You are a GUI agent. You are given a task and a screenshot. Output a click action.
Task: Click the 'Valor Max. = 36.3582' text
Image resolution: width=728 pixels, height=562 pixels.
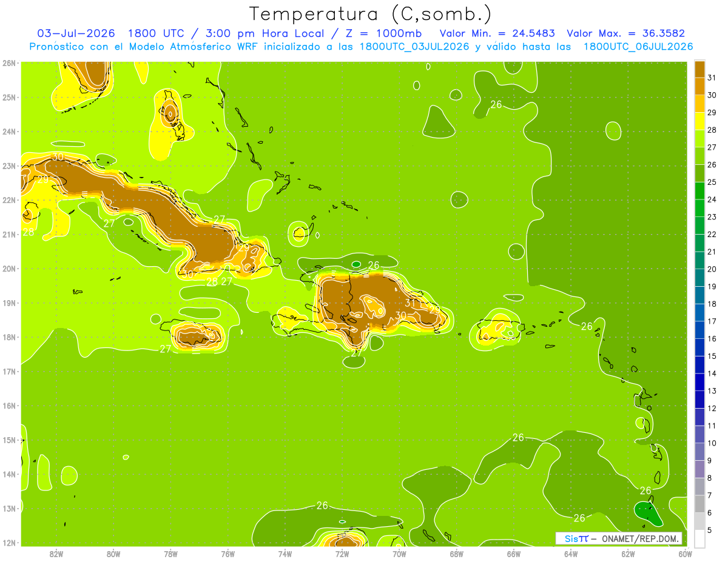pos(626,33)
